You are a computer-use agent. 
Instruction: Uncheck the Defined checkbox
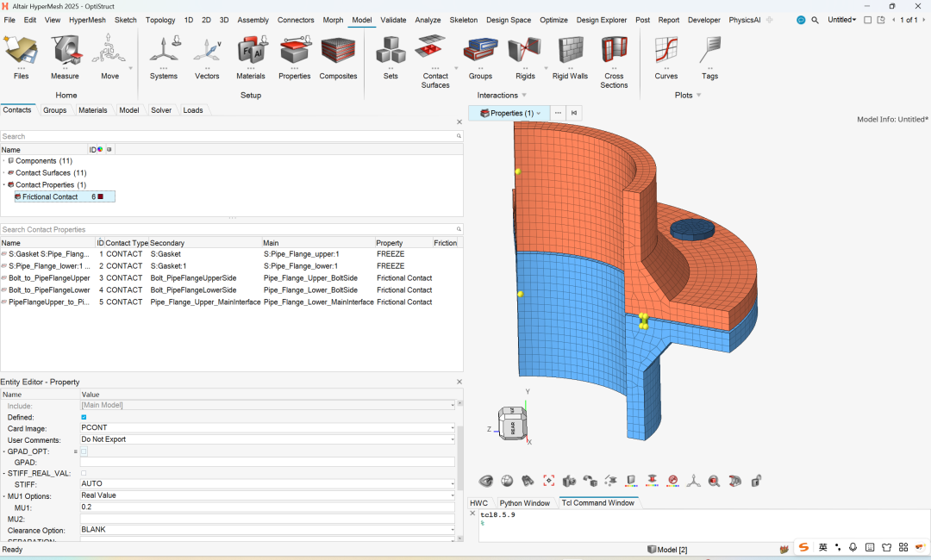pyautogui.click(x=84, y=417)
